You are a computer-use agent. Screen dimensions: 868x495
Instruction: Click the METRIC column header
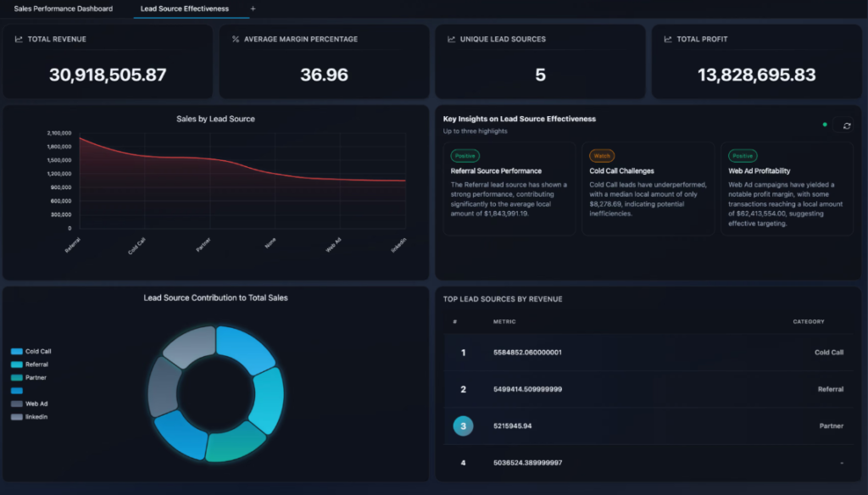pyautogui.click(x=504, y=322)
